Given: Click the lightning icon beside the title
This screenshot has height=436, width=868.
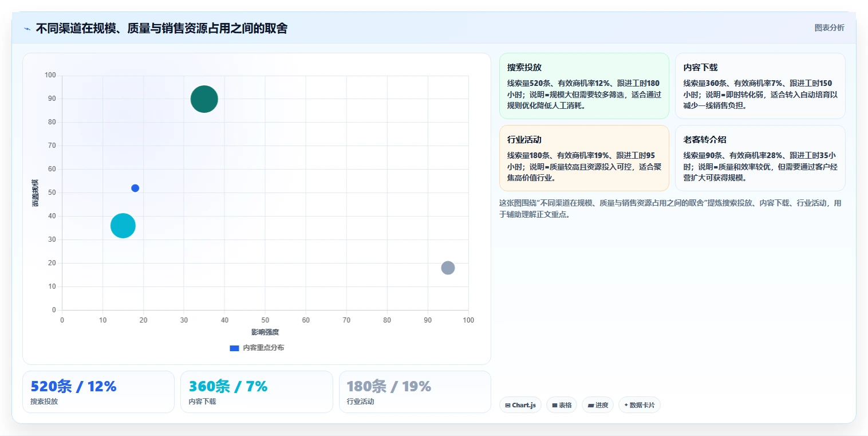Looking at the screenshot, I should [27, 29].
